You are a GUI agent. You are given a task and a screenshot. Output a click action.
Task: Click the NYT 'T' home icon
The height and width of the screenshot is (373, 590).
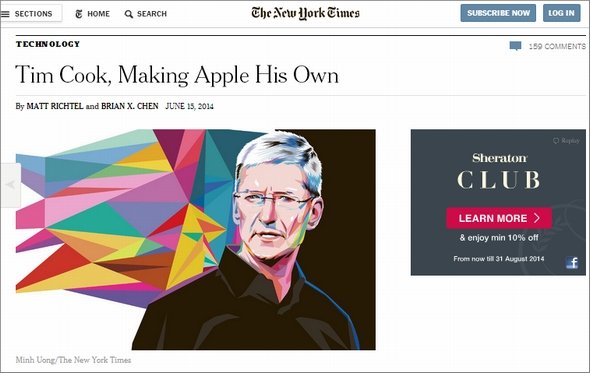79,14
